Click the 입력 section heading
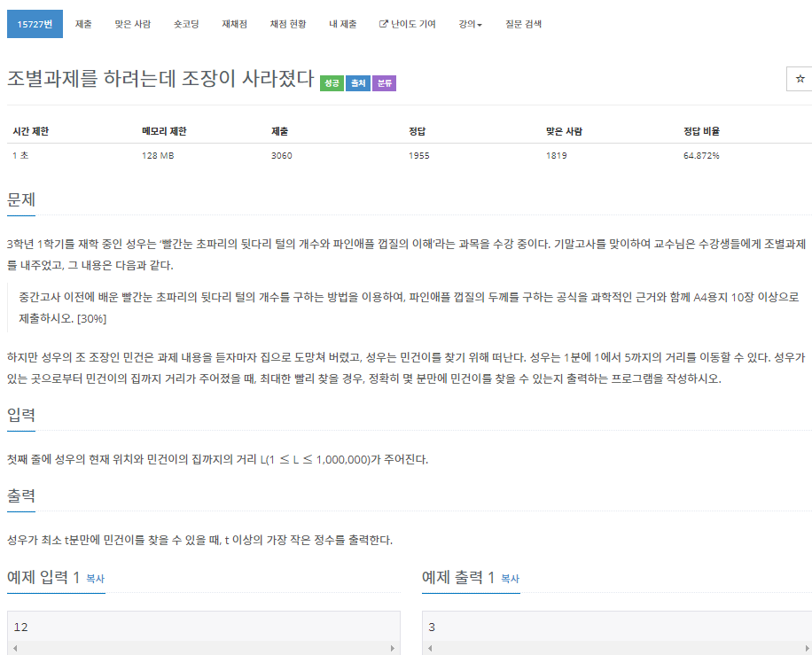 (x=21, y=415)
